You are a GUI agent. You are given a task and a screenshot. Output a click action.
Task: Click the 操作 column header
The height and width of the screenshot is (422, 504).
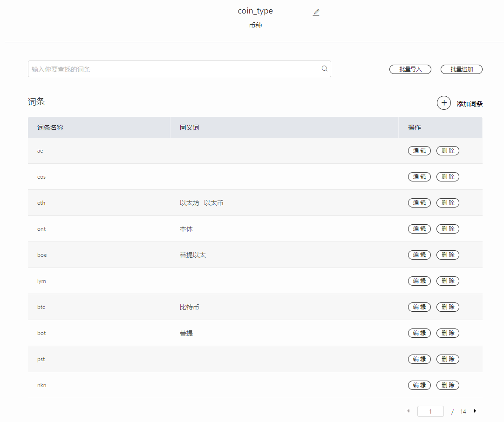[414, 127]
